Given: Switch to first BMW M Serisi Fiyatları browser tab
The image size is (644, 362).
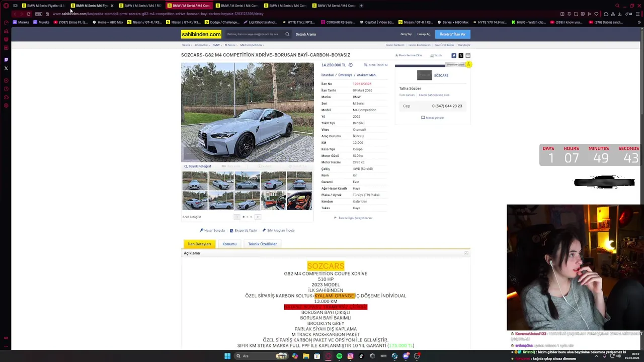Looking at the screenshot, I should point(43,6).
